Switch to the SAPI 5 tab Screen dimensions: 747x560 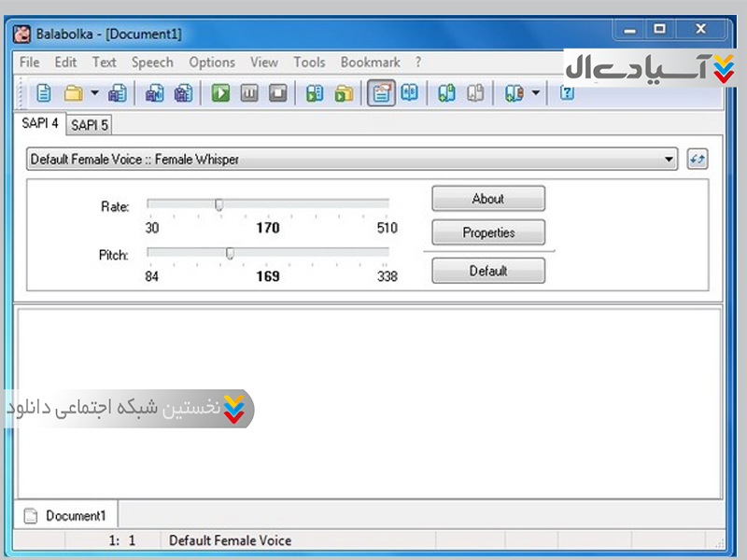tap(90, 125)
